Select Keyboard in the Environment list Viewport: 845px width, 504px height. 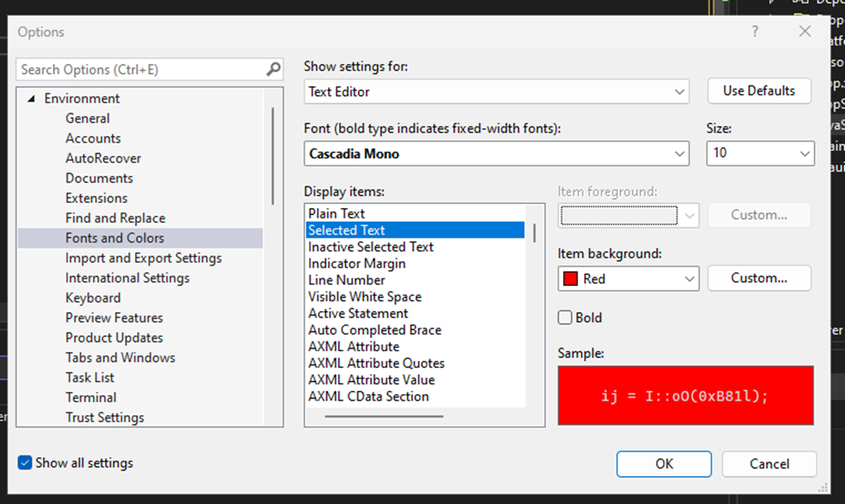click(x=92, y=298)
